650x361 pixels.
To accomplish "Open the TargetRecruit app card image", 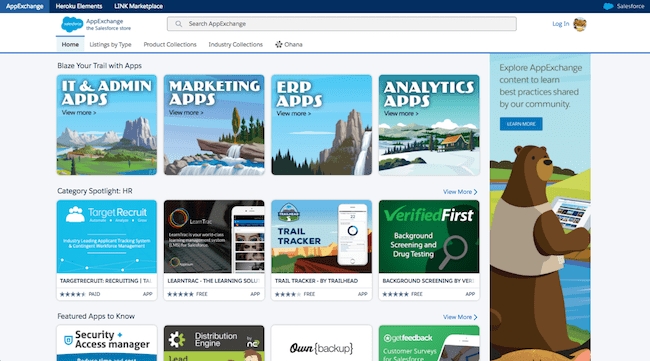I will point(107,237).
